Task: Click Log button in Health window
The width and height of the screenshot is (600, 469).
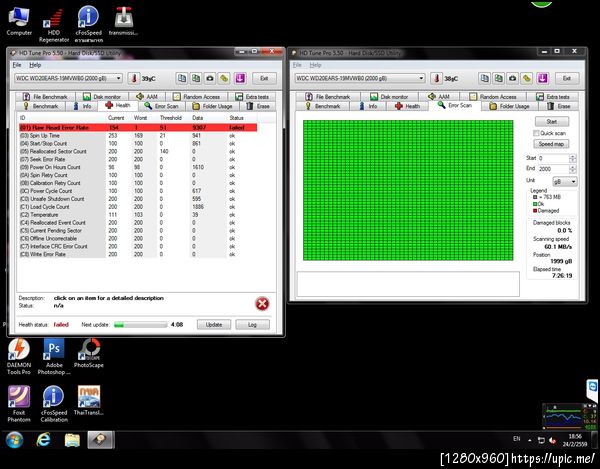Action: coord(253,324)
